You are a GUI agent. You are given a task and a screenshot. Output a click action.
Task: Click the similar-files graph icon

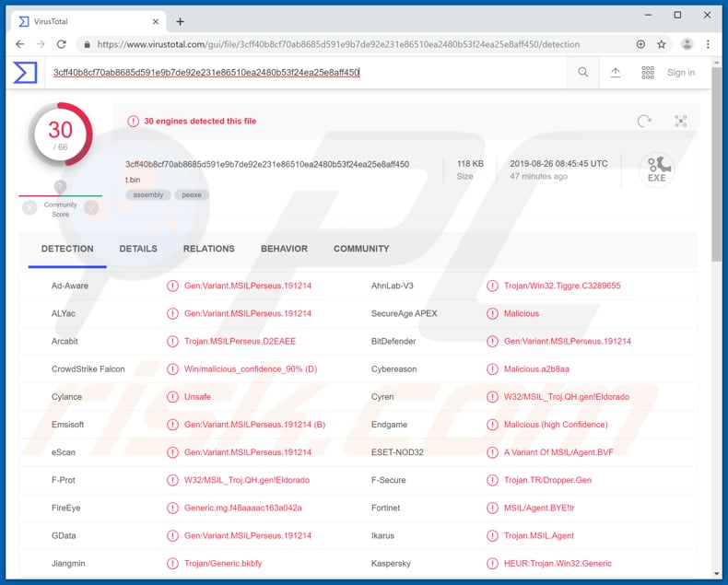tap(681, 122)
